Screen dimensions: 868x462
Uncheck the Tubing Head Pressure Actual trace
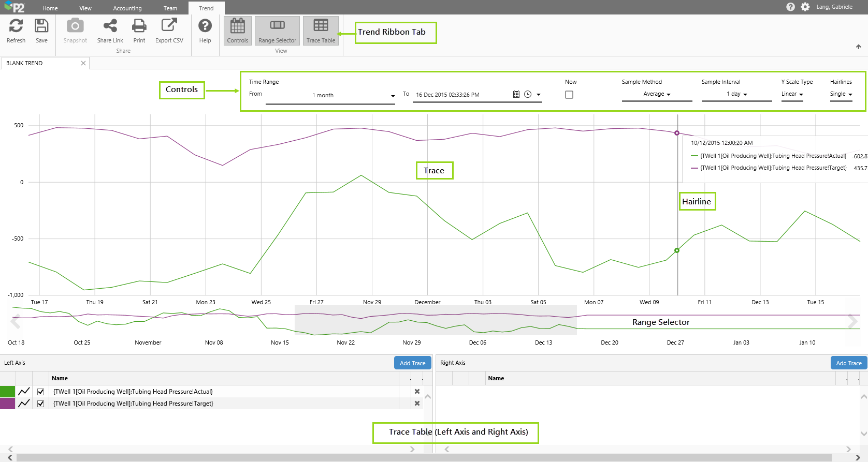click(x=41, y=392)
